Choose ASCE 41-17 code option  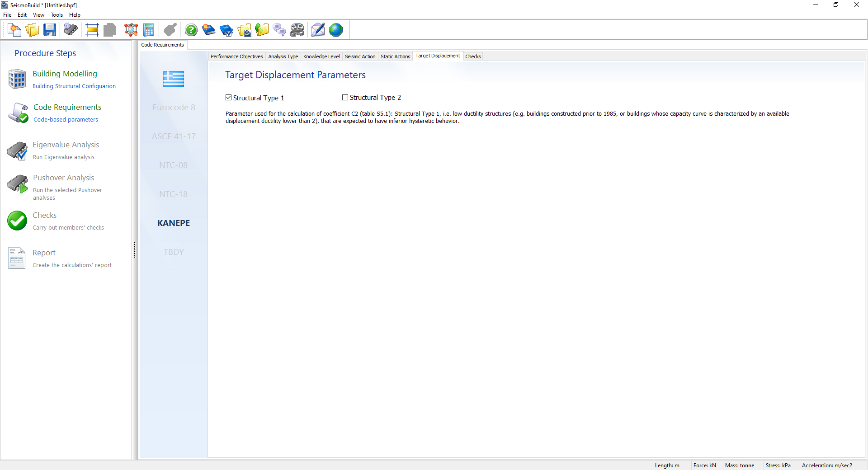tap(174, 136)
